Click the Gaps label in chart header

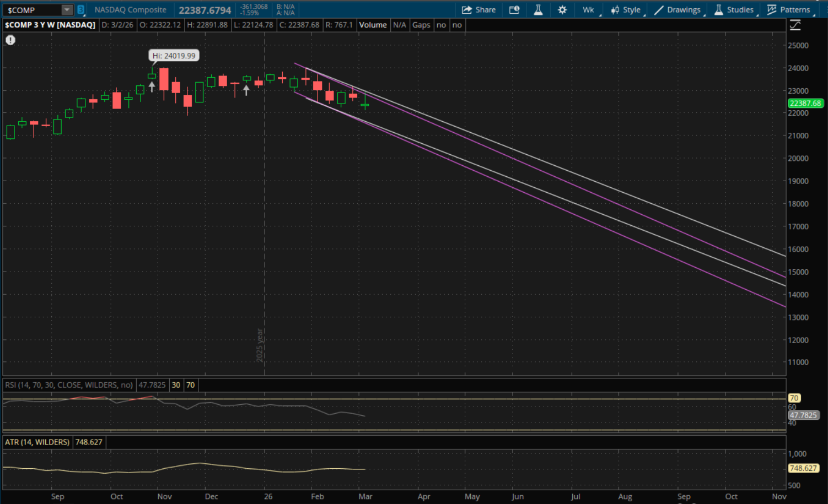[x=421, y=25]
